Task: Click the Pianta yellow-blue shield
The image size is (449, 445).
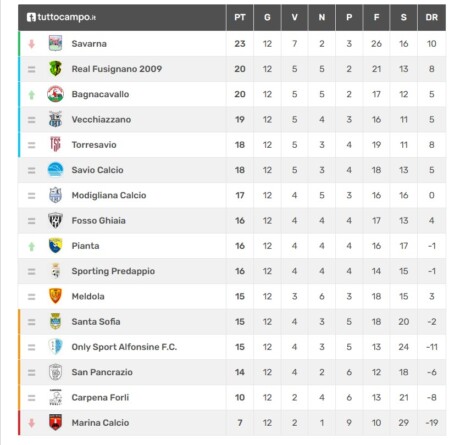Action: click(55, 246)
